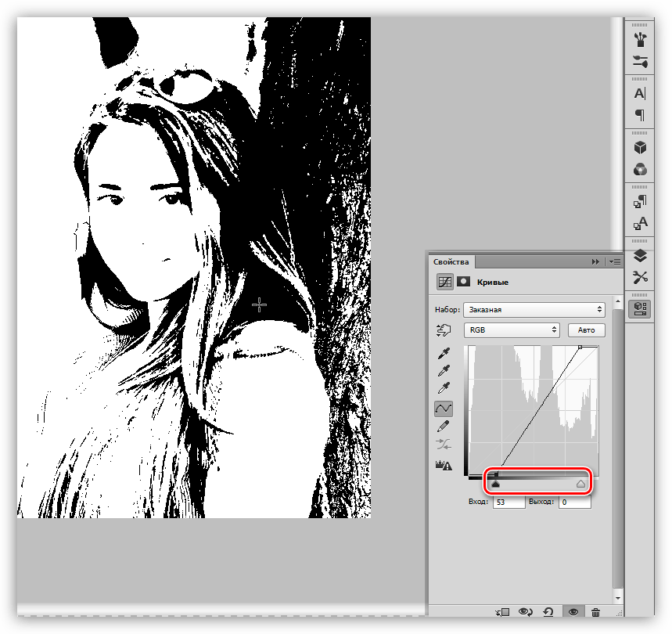Switch to the layer mask icon in Properties

(463, 282)
